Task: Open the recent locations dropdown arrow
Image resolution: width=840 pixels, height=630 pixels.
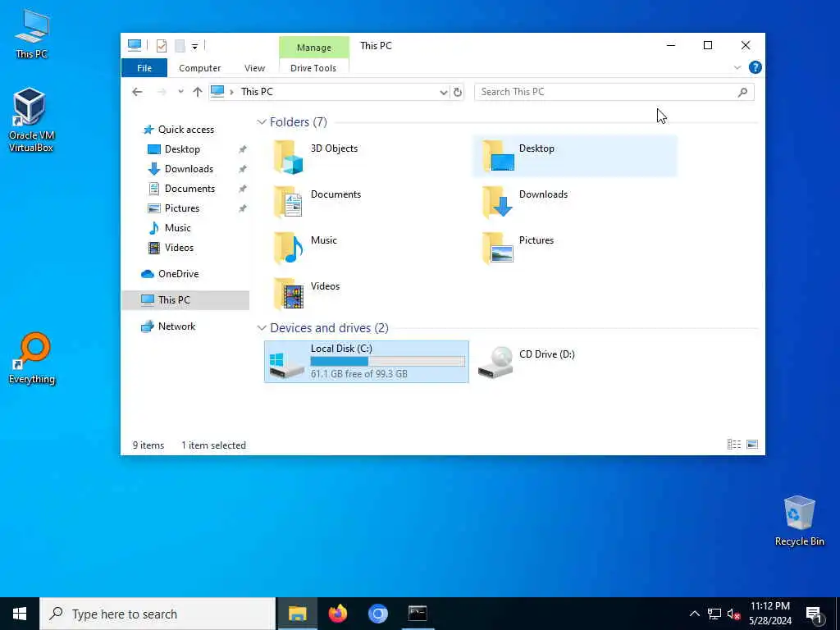Action: tap(180, 92)
